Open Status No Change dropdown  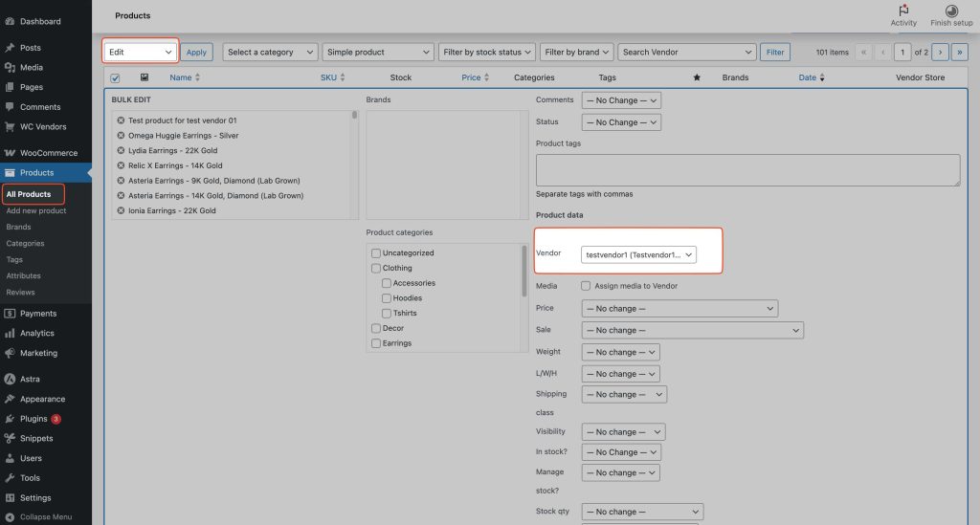tap(621, 122)
